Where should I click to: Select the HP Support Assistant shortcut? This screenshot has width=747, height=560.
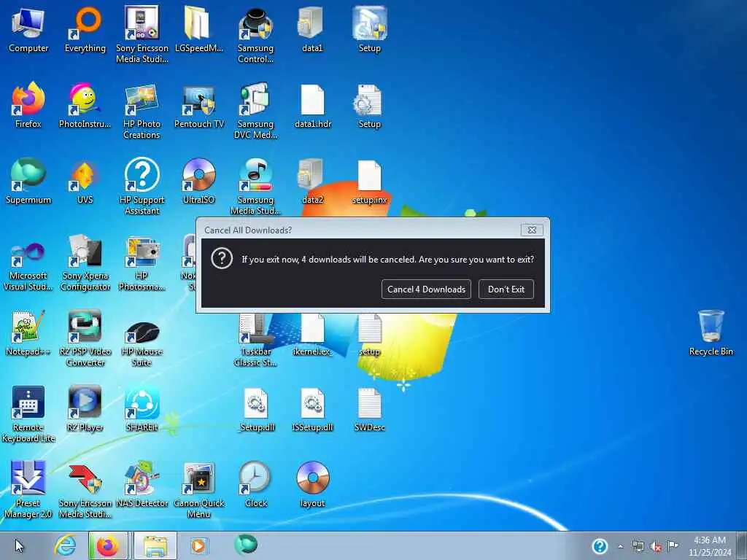[x=142, y=186]
